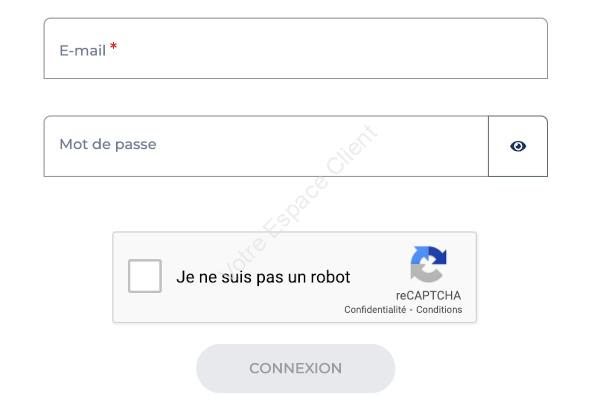This screenshot has height=412, width=600.
Task: Focus the E-mail input field
Action: pos(295,49)
